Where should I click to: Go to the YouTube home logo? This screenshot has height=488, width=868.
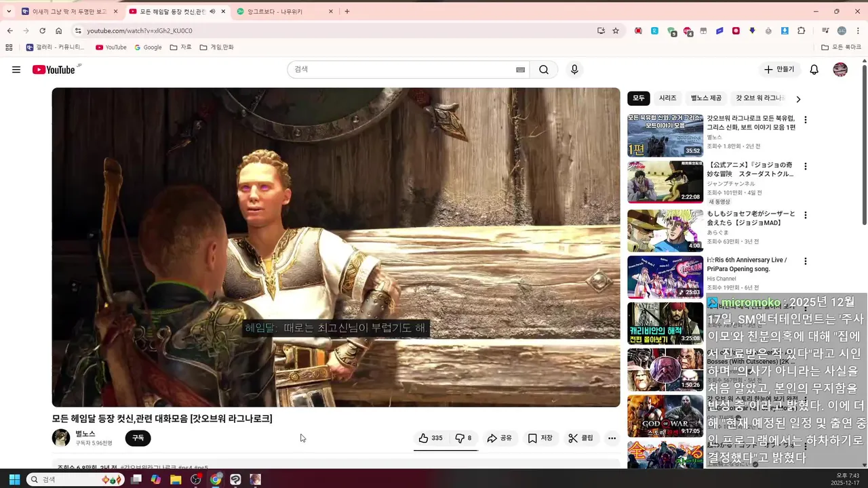coord(55,70)
